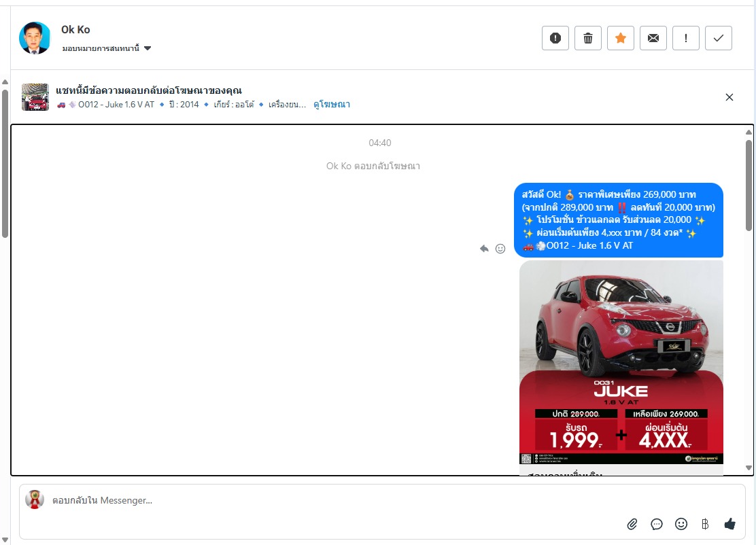Image resolution: width=756 pixels, height=545 pixels.
Task: Click the Baht payment icon
Action: click(705, 524)
